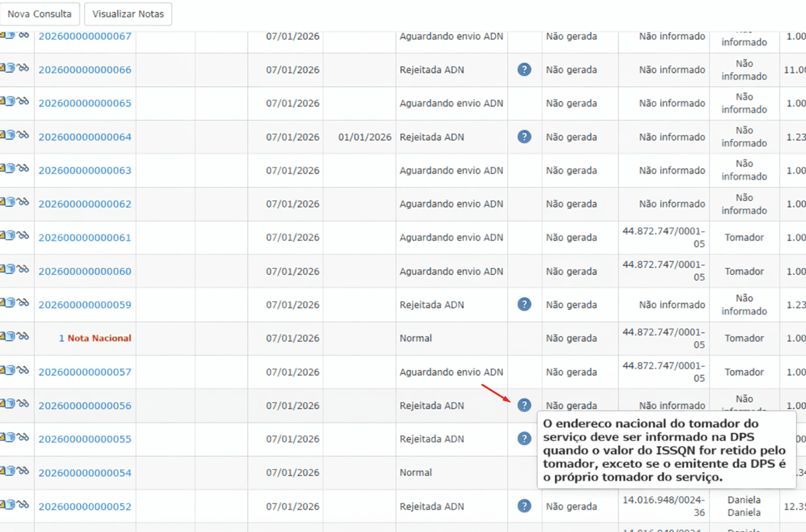Click help icon beside note 202600000000056

[524, 405]
